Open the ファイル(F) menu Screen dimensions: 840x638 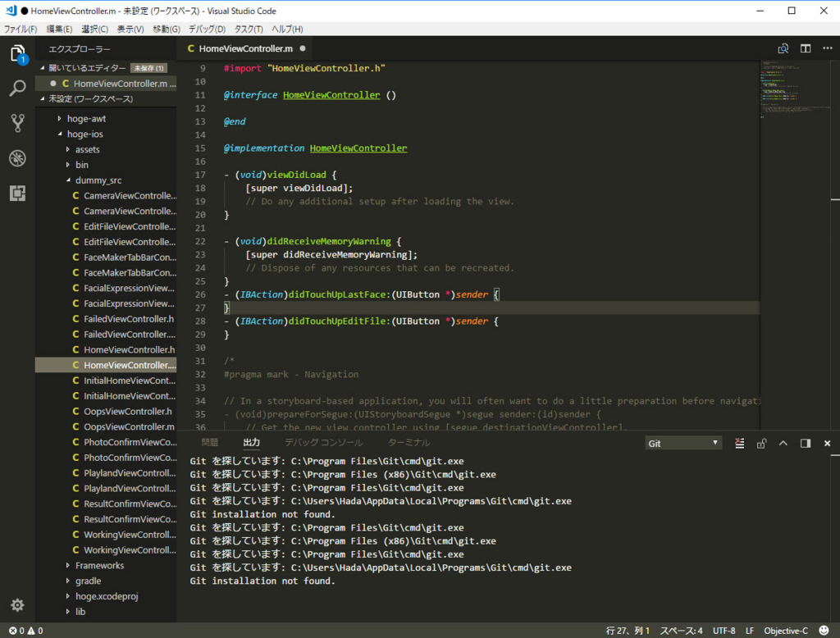click(21, 29)
